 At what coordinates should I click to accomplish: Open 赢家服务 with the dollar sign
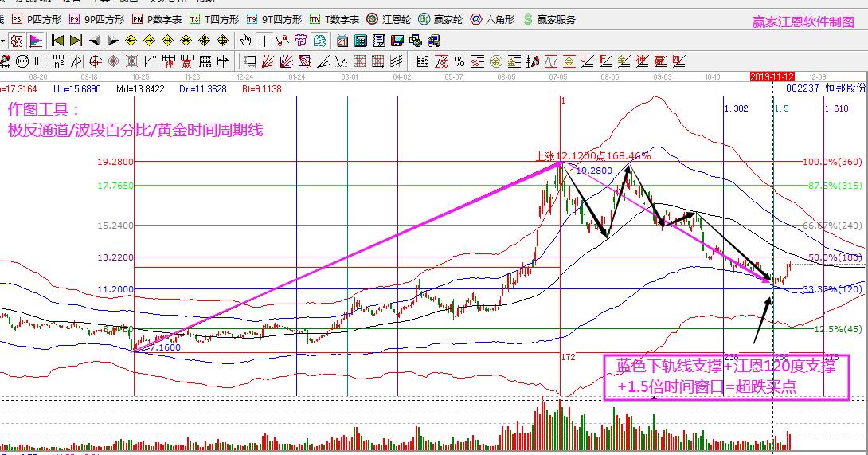pyautogui.click(x=549, y=19)
